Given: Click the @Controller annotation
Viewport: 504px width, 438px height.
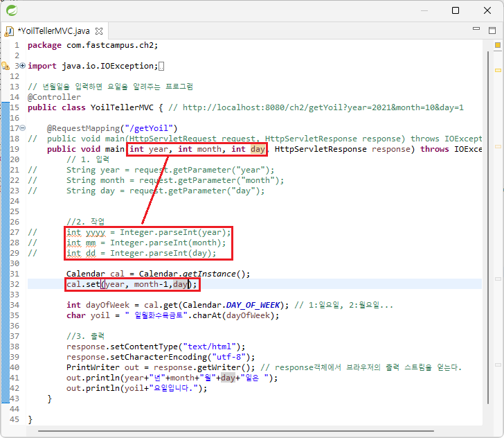Looking at the screenshot, I should 54,97.
